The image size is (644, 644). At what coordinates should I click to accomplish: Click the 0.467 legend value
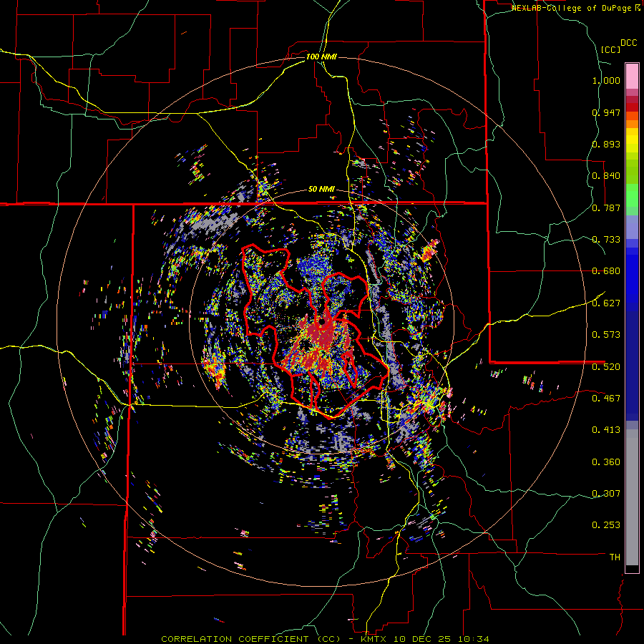606,399
